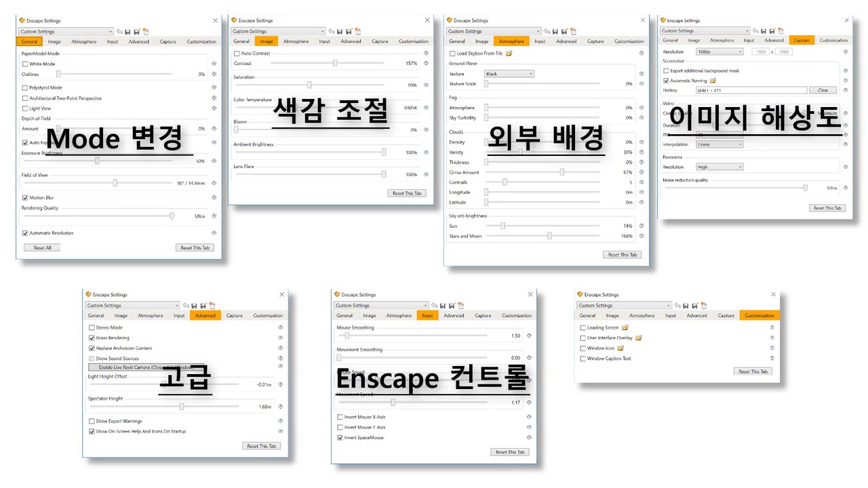Click Reset This Tab in the Image-tab window
This screenshot has width=868, height=488.
coord(408,193)
